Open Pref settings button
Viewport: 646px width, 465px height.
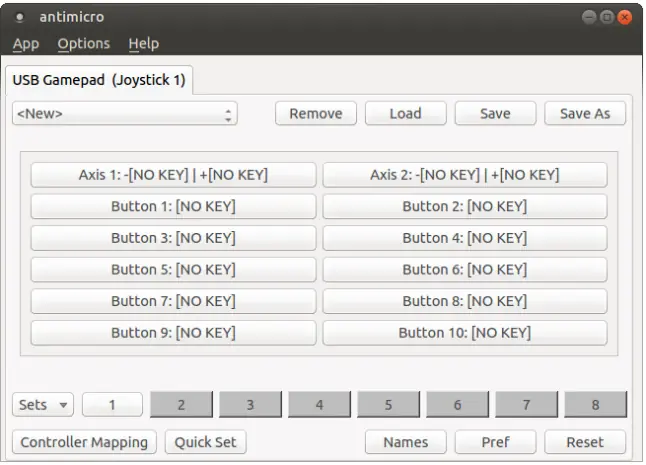click(495, 442)
